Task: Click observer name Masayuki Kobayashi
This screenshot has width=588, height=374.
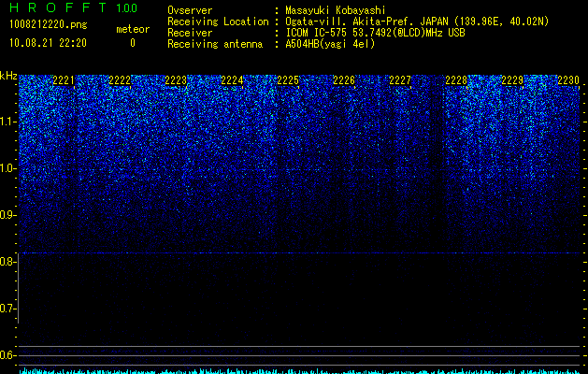Action: coord(336,10)
